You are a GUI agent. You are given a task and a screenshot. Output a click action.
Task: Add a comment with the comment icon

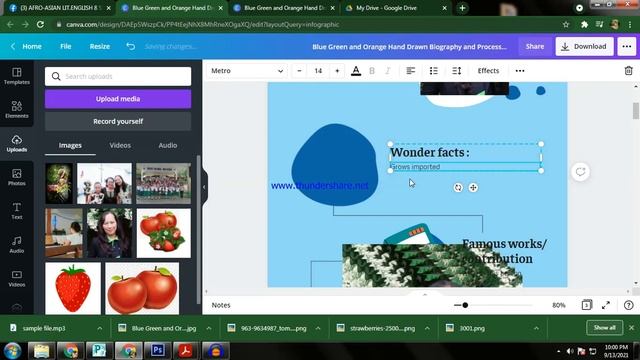click(x=580, y=172)
